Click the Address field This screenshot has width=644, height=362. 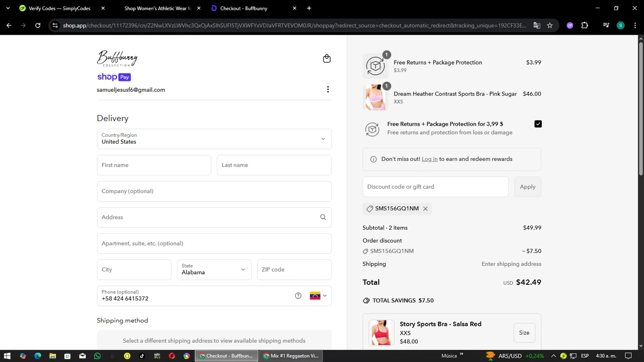[x=214, y=217]
